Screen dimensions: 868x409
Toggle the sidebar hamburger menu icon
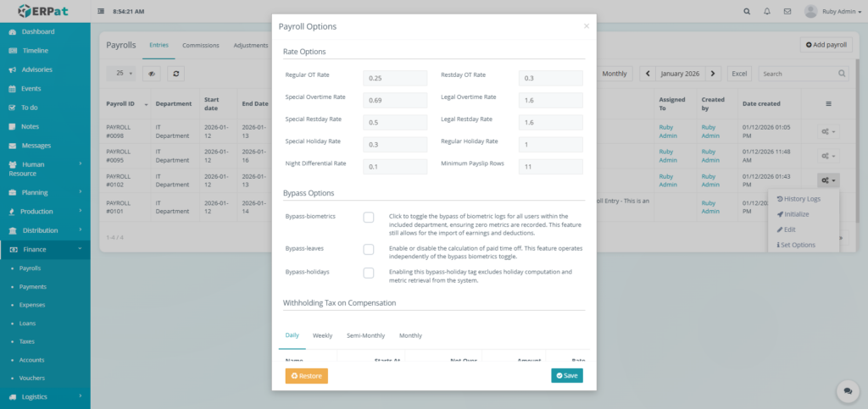(x=101, y=11)
